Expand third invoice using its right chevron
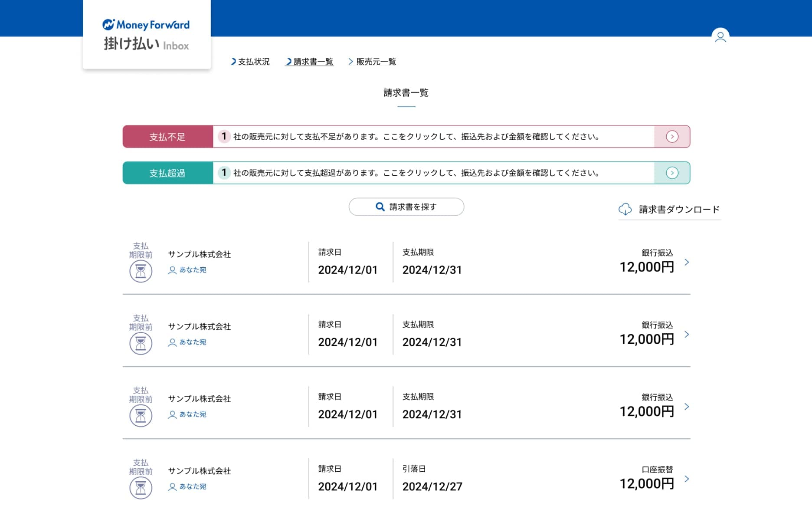This screenshot has width=812, height=506. [687, 407]
